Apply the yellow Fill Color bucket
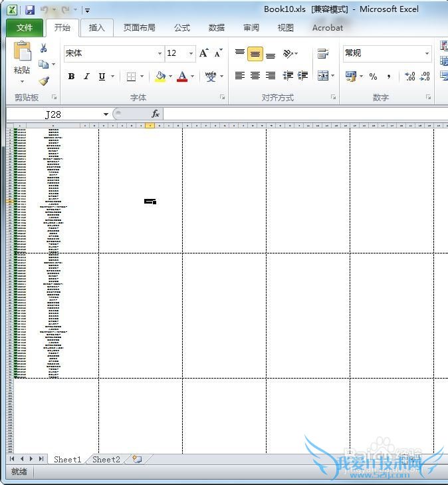 pyautogui.click(x=160, y=76)
